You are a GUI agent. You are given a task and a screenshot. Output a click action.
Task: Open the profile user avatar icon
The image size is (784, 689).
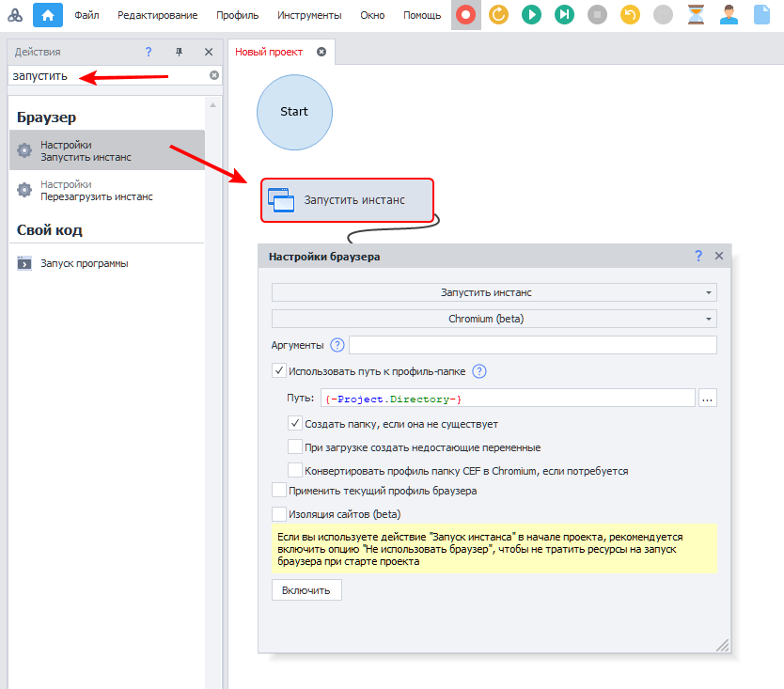729,14
